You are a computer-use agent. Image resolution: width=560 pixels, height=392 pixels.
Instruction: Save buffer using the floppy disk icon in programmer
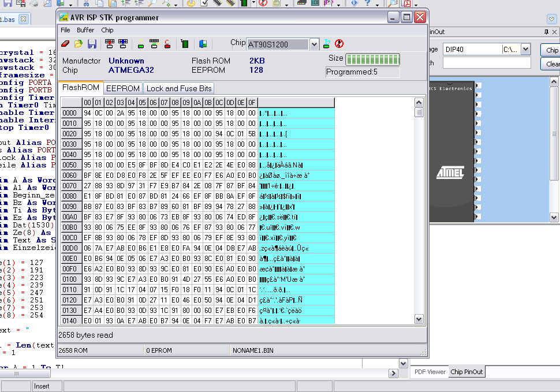[92, 44]
